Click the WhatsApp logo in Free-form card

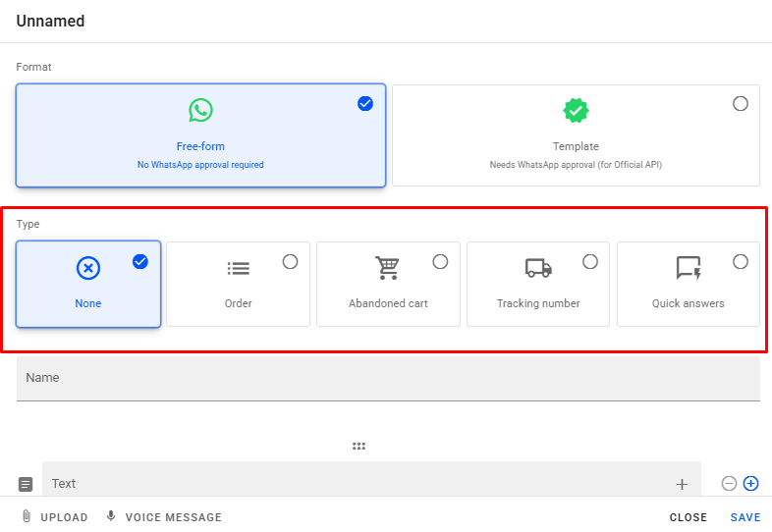pos(200,110)
